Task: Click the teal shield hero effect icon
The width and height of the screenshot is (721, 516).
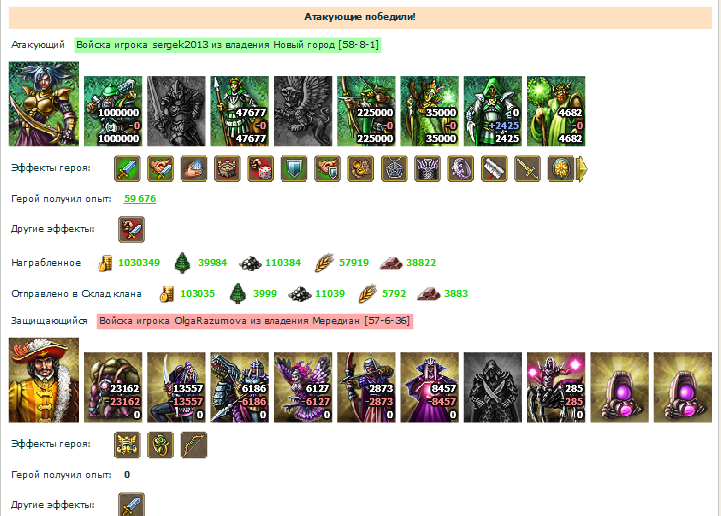Action: pyautogui.click(x=294, y=169)
